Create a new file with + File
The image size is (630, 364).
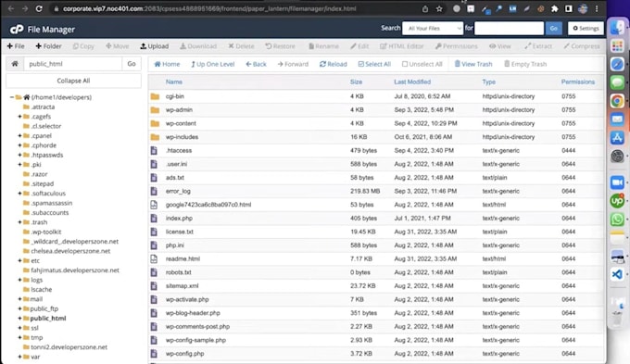[16, 46]
